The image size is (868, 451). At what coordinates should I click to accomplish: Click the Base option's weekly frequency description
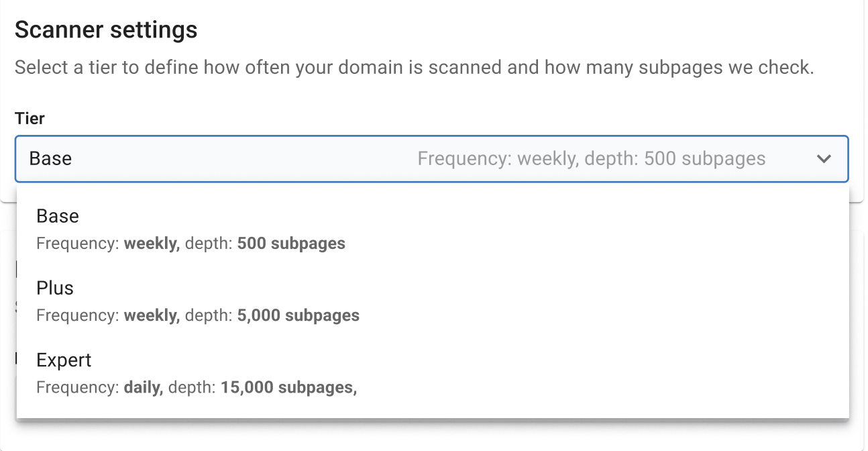pyautogui.click(x=191, y=243)
